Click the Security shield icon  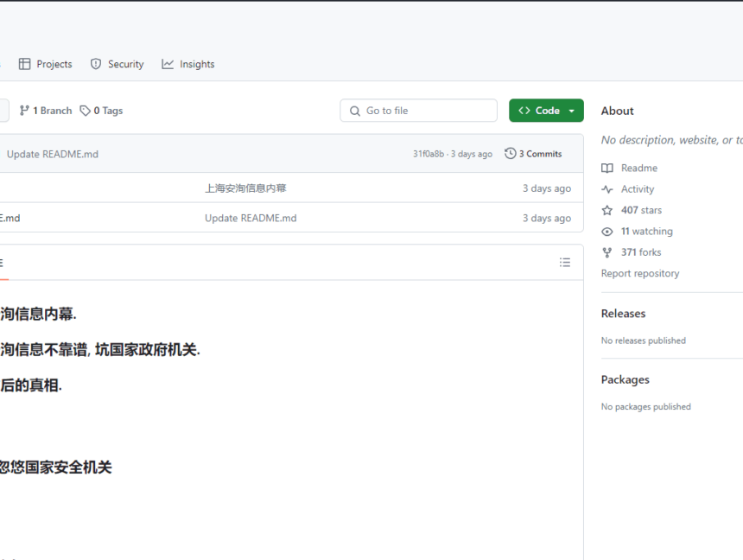[x=95, y=63]
